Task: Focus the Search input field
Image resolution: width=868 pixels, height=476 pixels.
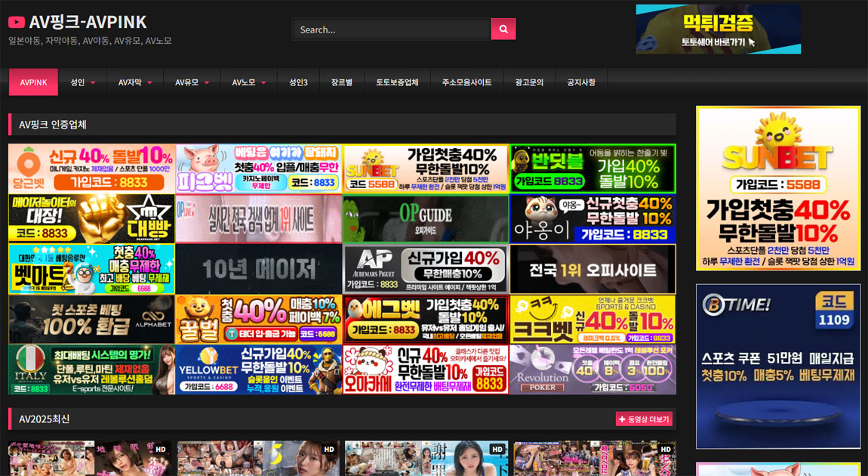Action: point(391,29)
